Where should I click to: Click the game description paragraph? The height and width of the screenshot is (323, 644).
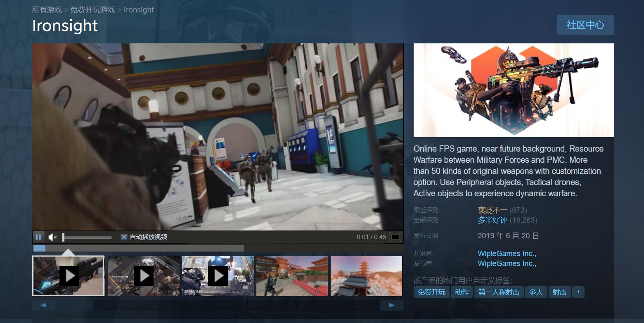point(509,171)
